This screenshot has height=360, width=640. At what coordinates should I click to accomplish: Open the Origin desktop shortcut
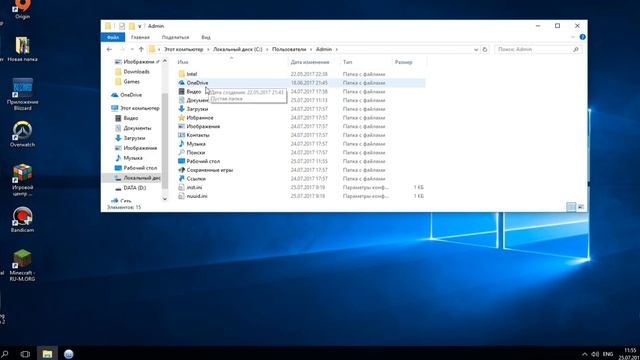[22, 9]
